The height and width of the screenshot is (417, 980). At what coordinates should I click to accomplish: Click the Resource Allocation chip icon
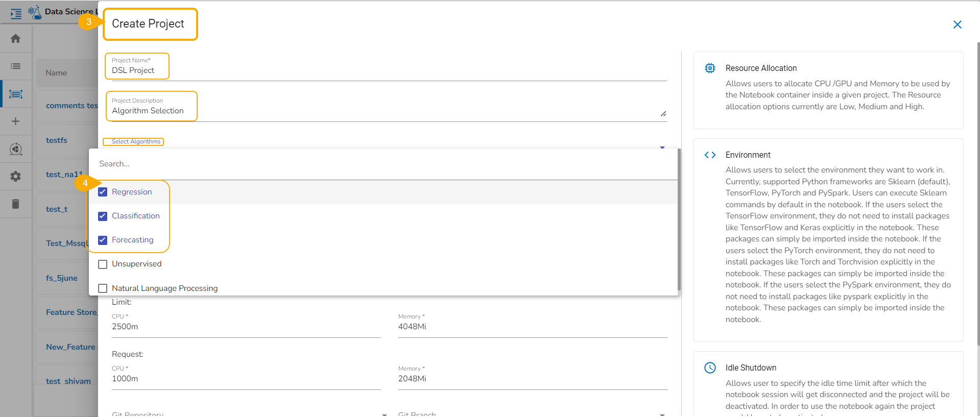click(710, 68)
